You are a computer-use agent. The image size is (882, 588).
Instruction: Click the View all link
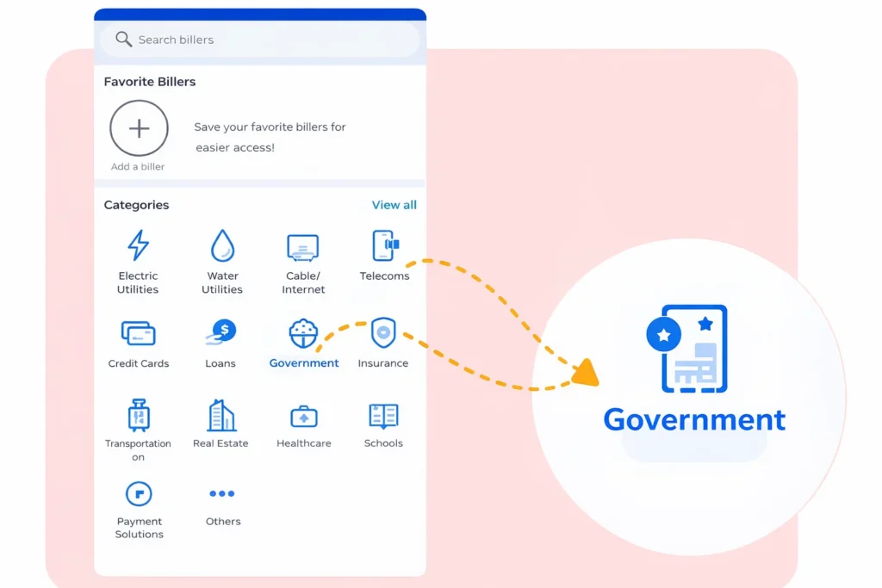coord(394,205)
